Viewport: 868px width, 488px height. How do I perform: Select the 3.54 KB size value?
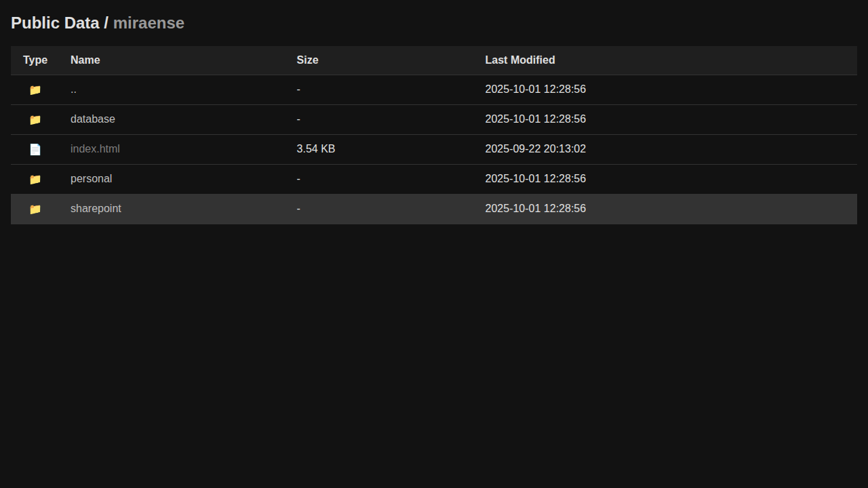[x=315, y=149]
